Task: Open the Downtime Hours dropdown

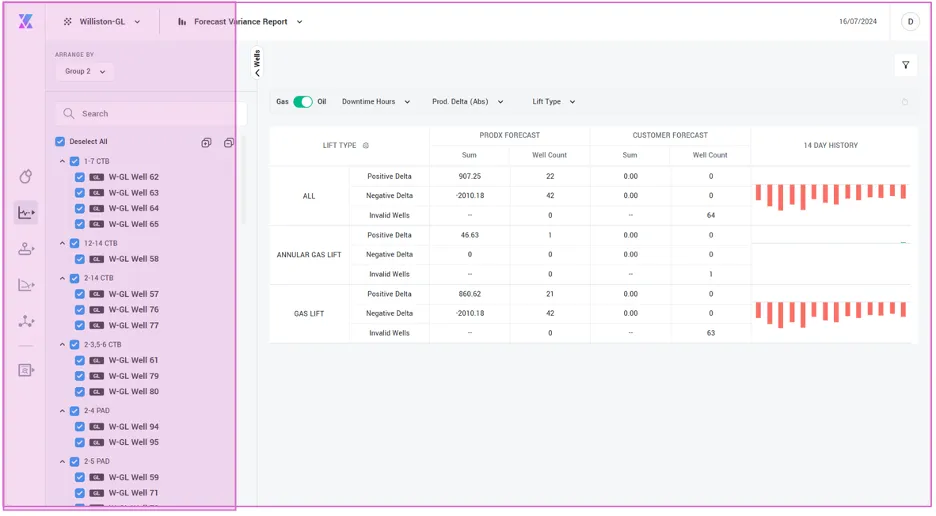Action: pyautogui.click(x=376, y=102)
